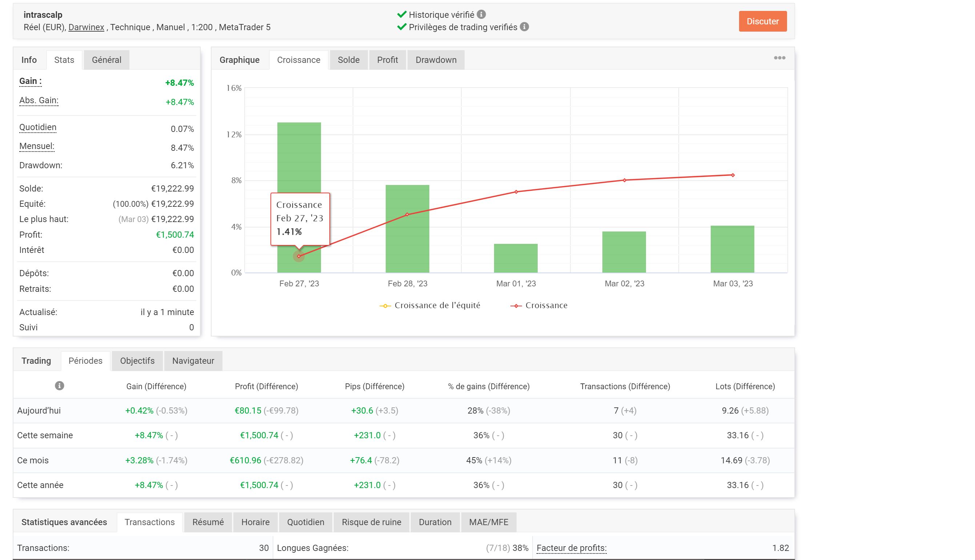Click green checkmark beside Privilèges de trading
The height and width of the screenshot is (560, 975).
(x=402, y=27)
